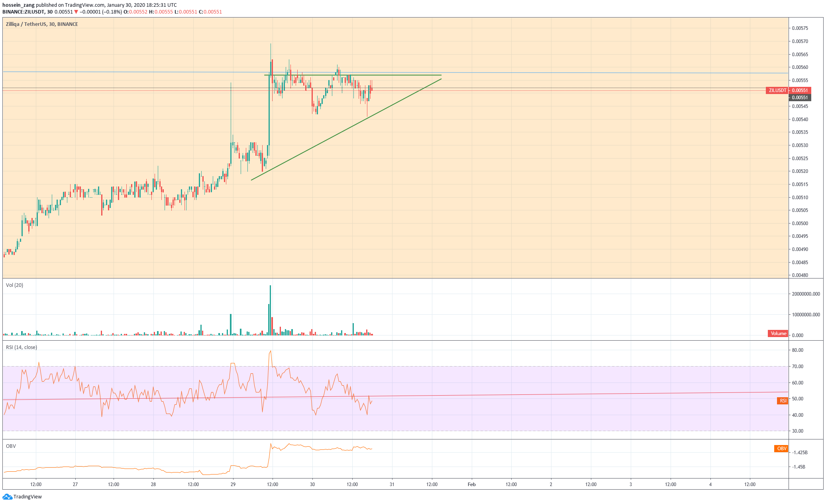Click the red down-triangle price change indicator
This screenshot has width=826, height=504.
point(76,12)
